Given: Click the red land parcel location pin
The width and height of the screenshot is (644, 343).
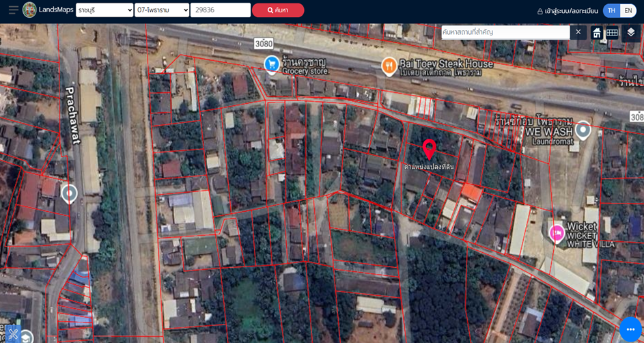Looking at the screenshot, I should point(429,150).
